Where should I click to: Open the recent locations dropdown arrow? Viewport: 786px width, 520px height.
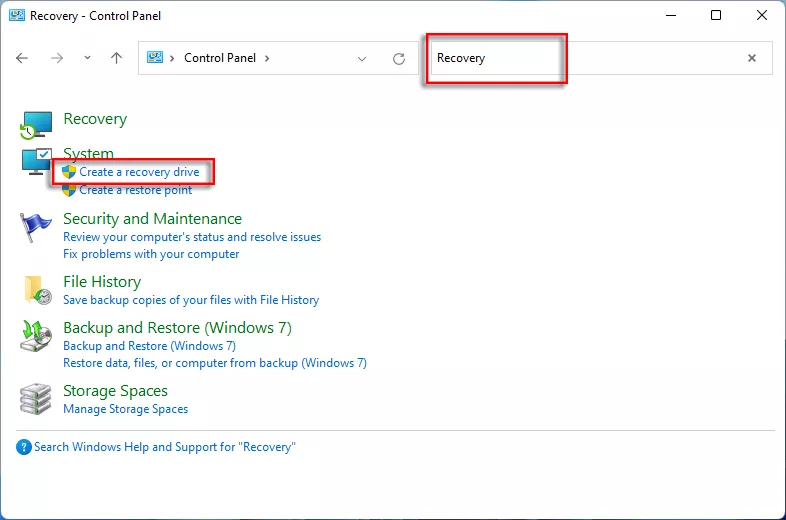tap(86, 58)
